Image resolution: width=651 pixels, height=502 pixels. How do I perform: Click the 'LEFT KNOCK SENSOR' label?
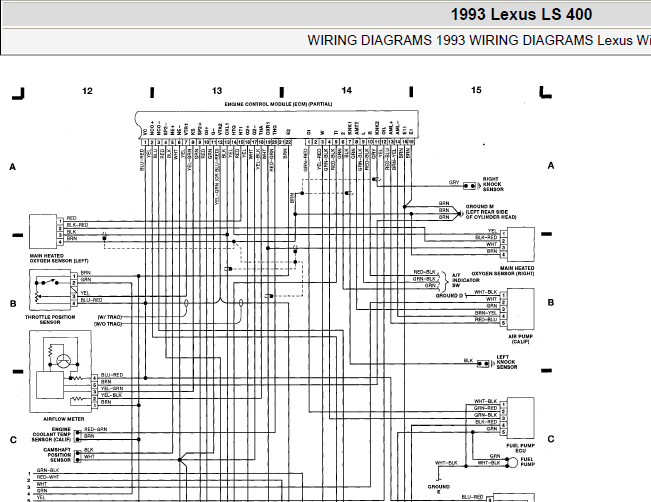[507, 362]
